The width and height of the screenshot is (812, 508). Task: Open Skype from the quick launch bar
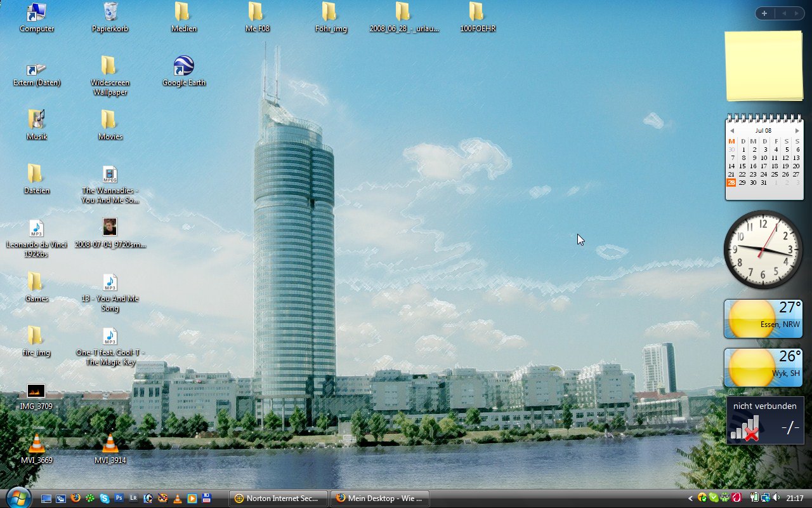105,498
